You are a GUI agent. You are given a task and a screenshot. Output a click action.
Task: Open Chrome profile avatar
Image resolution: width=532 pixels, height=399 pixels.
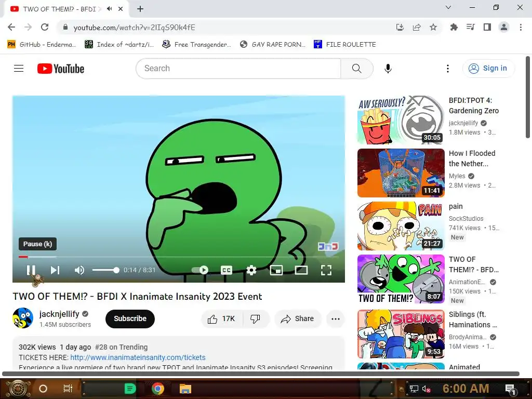[504, 27]
